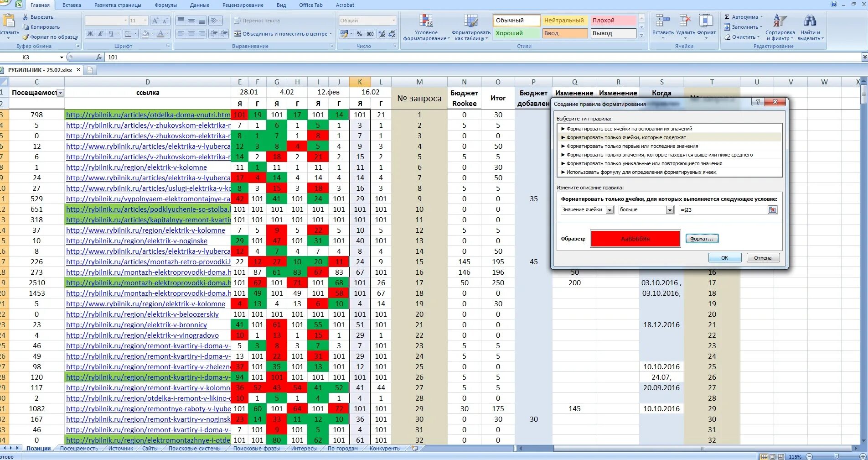Open link rybilnik.ru/region/elektrik-v-bronnicy
The height and width of the screenshot is (460, 868).
136,325
